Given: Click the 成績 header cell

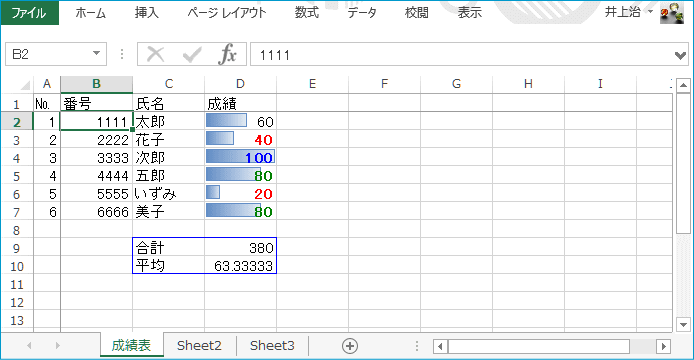Looking at the screenshot, I should [240, 104].
